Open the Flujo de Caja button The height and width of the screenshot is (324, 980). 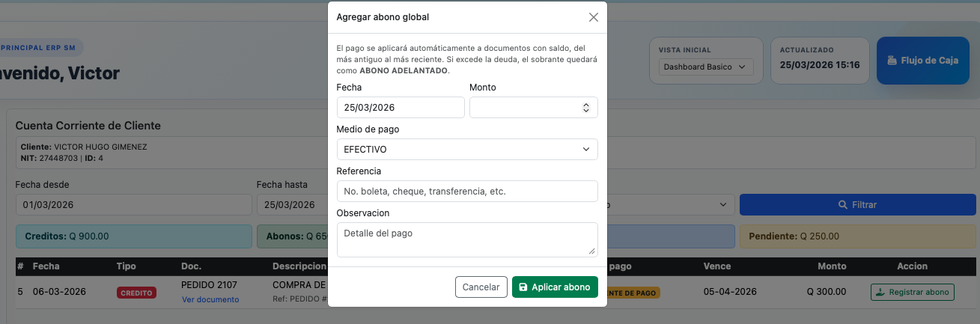pyautogui.click(x=922, y=61)
